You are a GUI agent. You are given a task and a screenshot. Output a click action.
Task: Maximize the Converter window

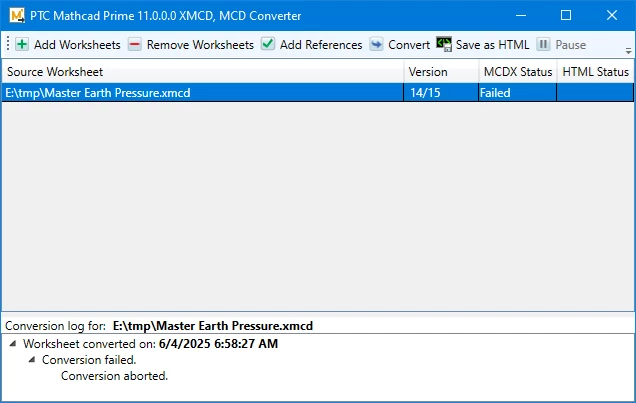pos(566,15)
